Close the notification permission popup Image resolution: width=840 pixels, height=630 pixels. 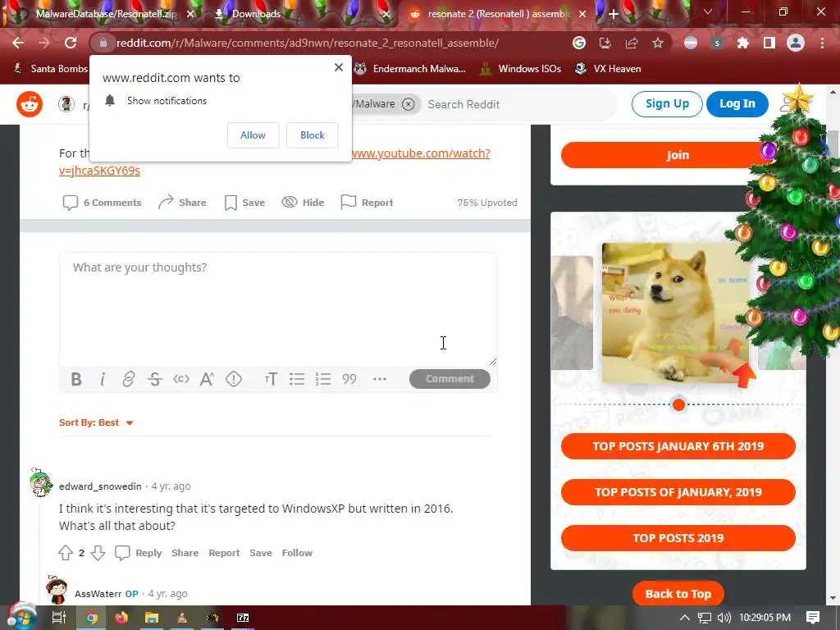(x=339, y=67)
